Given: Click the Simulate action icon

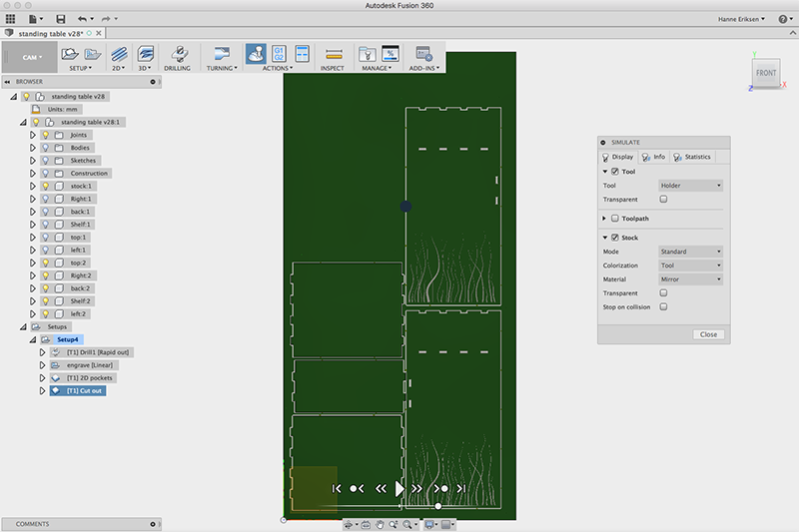Looking at the screenshot, I should pyautogui.click(x=256, y=54).
